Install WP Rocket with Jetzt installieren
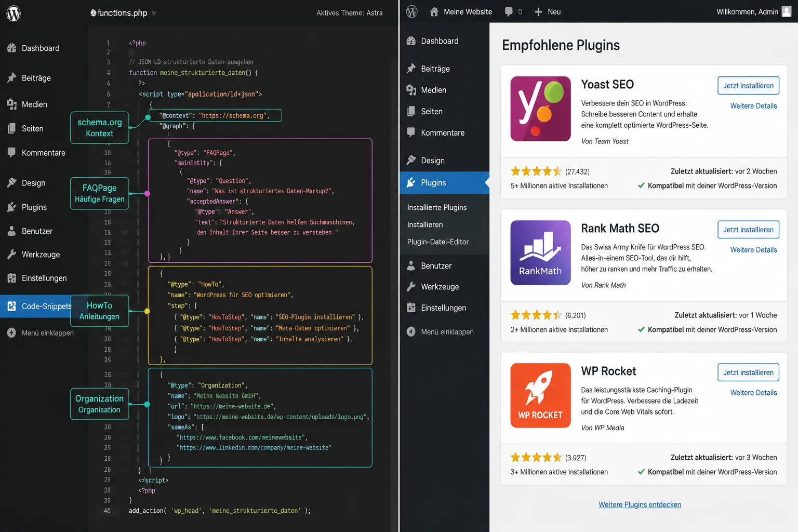The width and height of the screenshot is (798, 532). click(x=748, y=373)
